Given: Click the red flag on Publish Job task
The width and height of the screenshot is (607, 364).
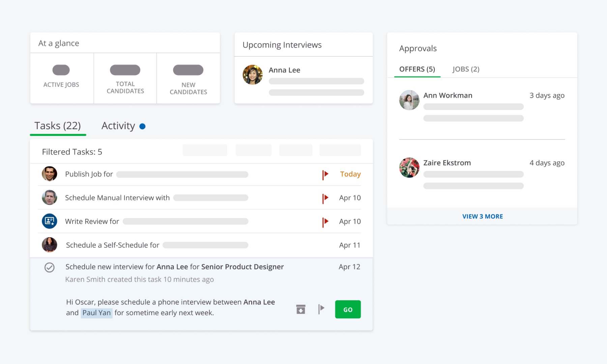Looking at the screenshot, I should [325, 175].
